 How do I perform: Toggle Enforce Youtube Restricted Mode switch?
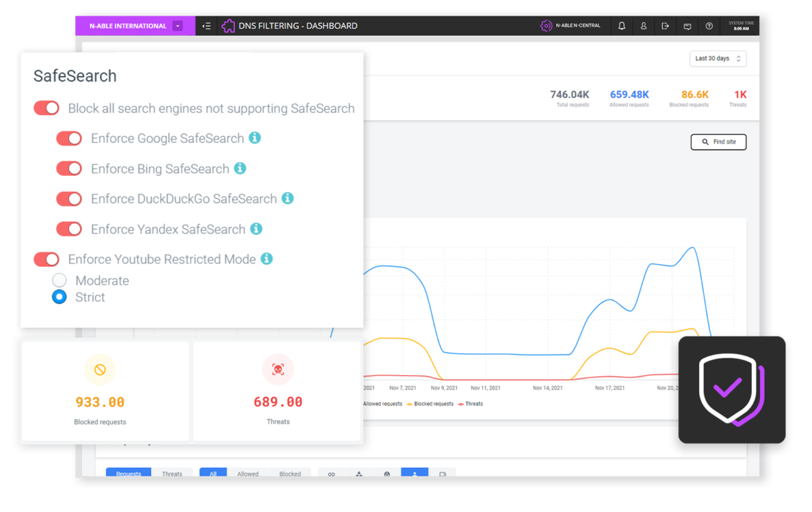coord(47,259)
